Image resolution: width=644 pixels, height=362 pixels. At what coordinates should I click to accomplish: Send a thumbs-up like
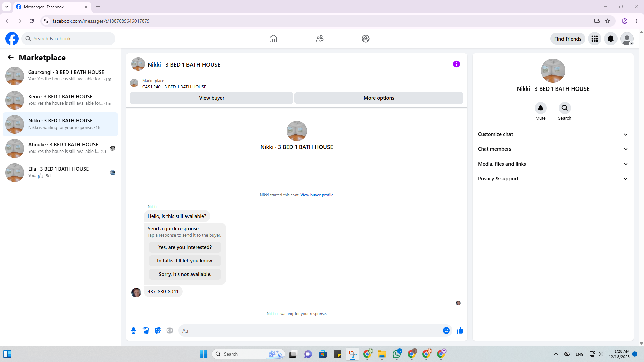(460, 330)
